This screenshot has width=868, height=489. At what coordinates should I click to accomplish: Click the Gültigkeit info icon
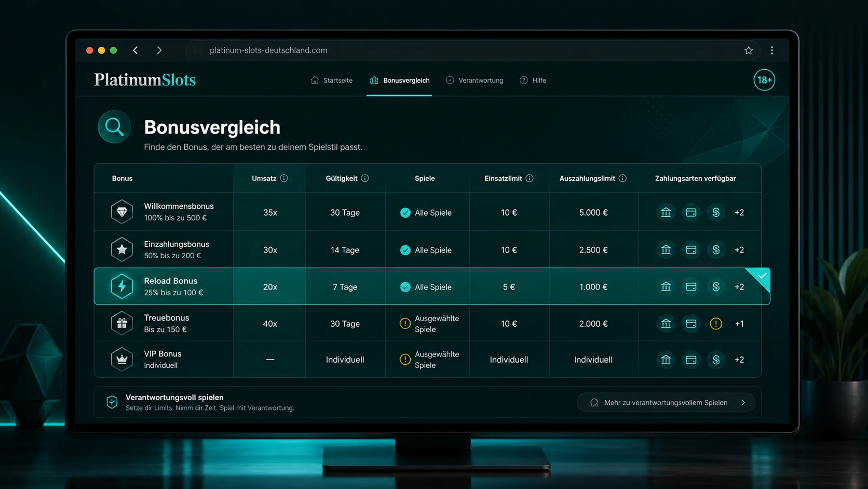(365, 178)
